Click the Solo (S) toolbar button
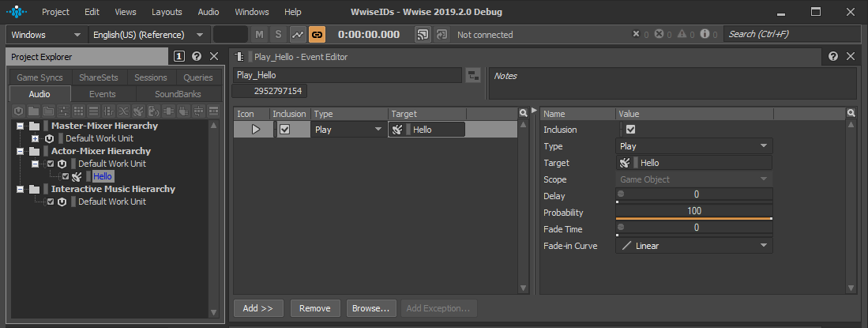Screen dimensions: 868x328 click(x=278, y=35)
